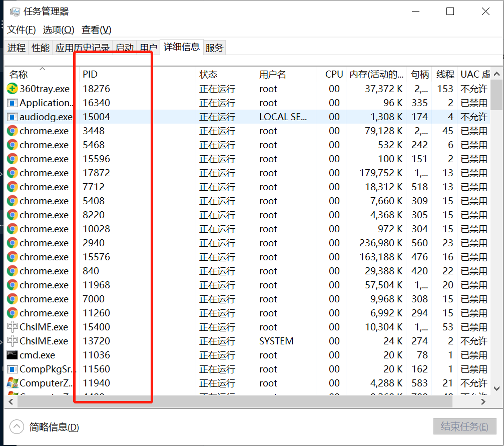Click the vertical scrollbar down arrow

point(496,389)
